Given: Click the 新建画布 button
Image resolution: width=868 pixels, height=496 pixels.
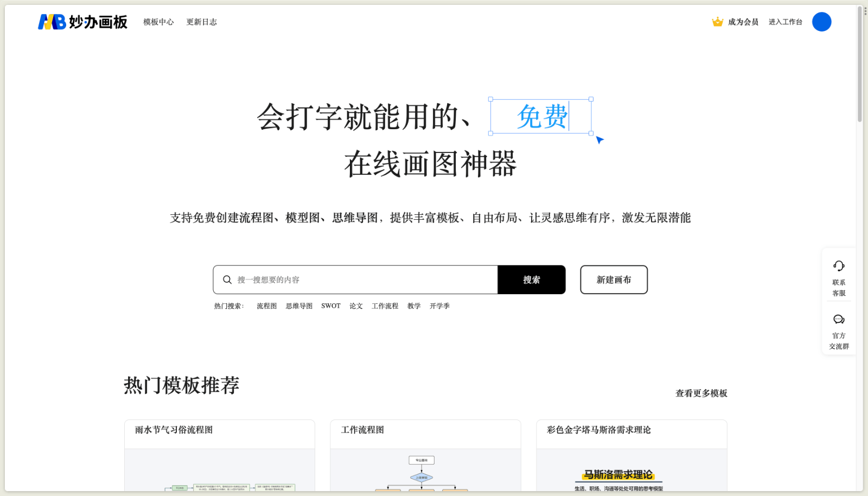Looking at the screenshot, I should pyautogui.click(x=614, y=279).
